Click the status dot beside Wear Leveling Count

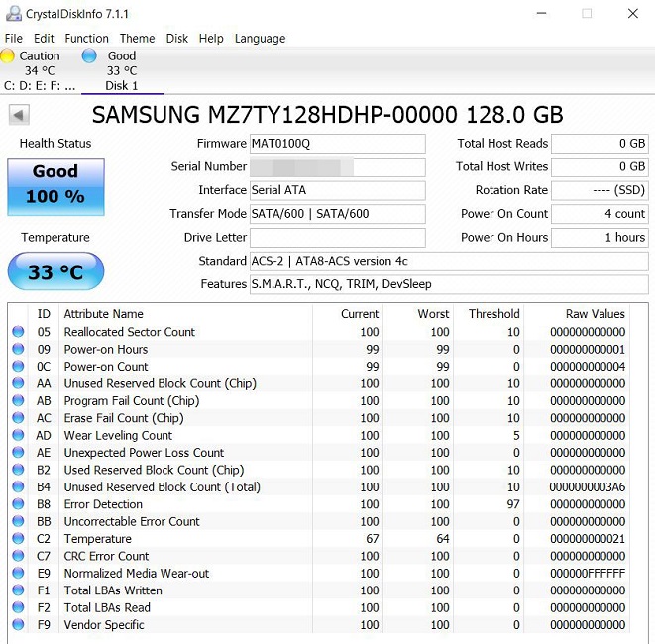point(18,436)
